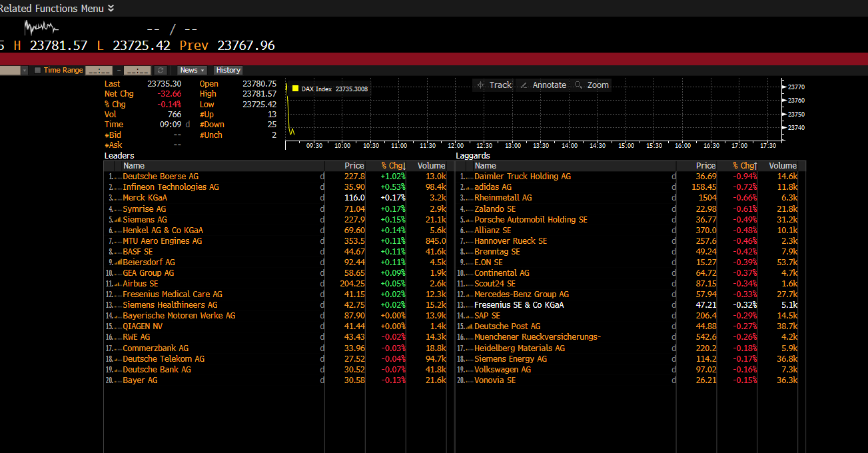This screenshot has width=868, height=453.
Task: Open Deutsche Boerse AG in Leaders
Action: click(161, 177)
